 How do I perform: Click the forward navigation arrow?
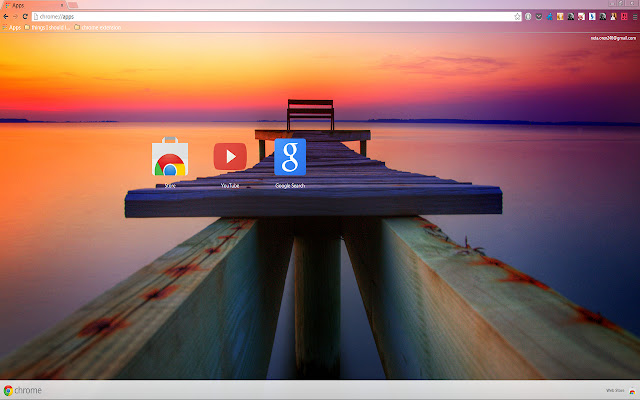coord(15,16)
